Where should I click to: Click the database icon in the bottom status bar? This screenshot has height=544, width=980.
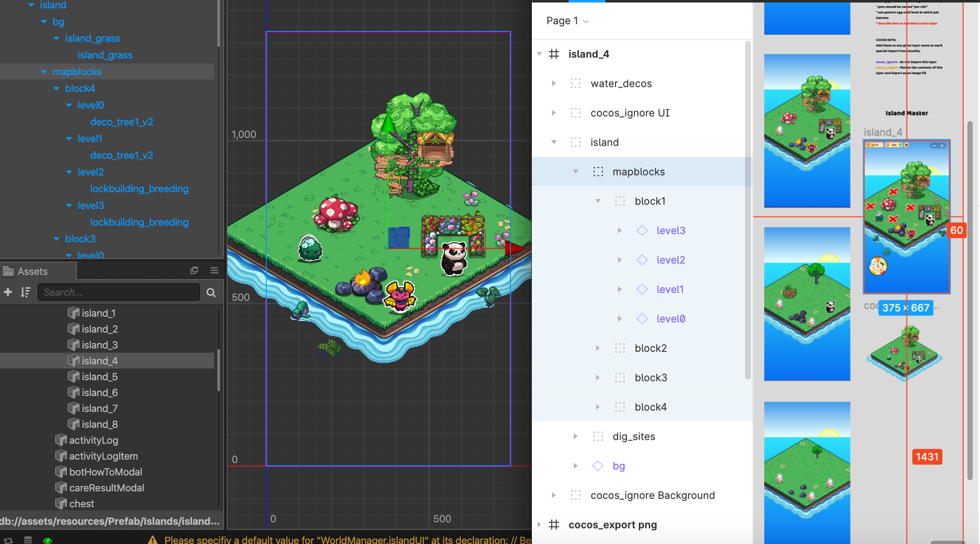(28, 540)
